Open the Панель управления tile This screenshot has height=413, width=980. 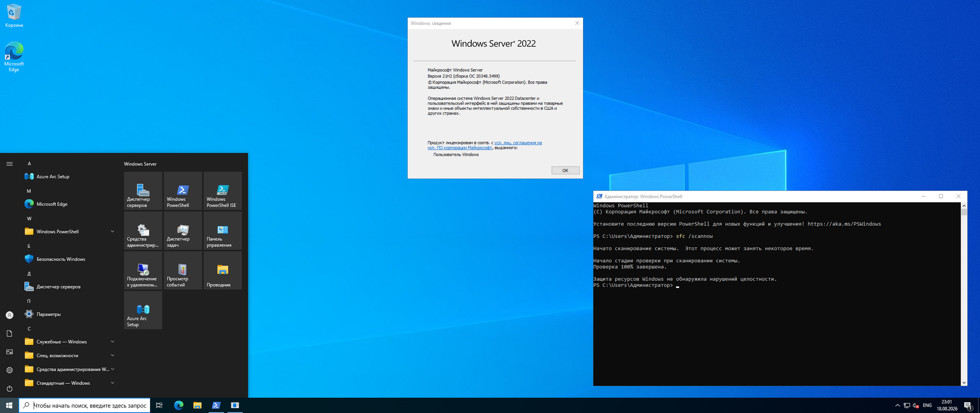pos(223,230)
